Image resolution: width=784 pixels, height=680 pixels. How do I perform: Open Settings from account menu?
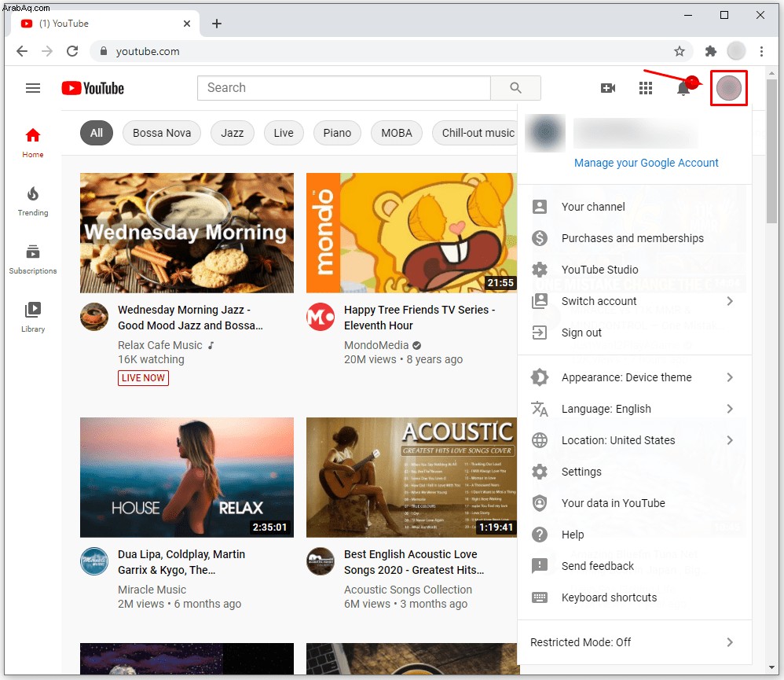click(635, 472)
